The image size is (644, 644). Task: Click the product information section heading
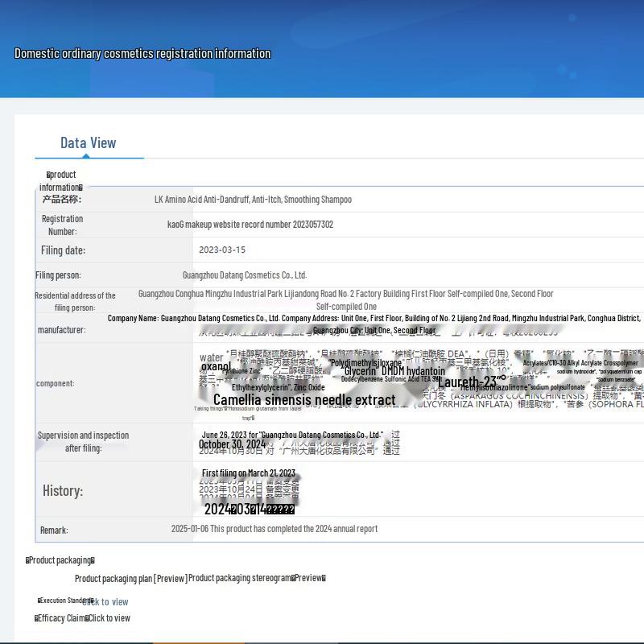tap(61, 180)
